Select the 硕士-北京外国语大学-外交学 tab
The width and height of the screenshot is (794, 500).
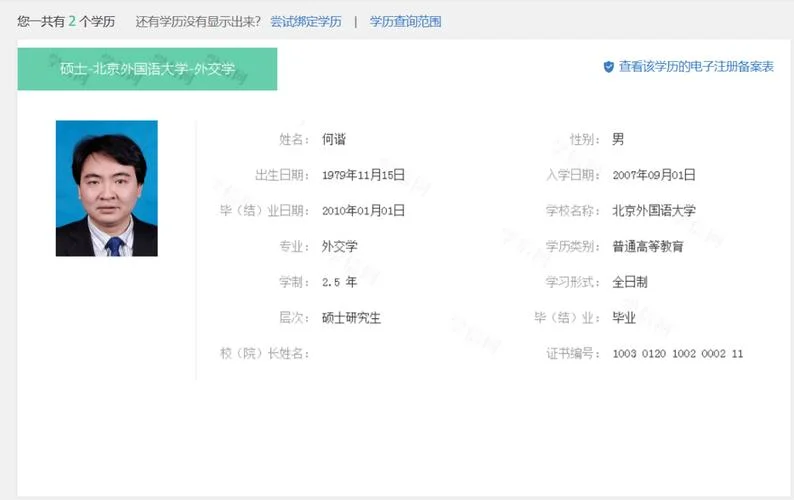[x=147, y=69]
